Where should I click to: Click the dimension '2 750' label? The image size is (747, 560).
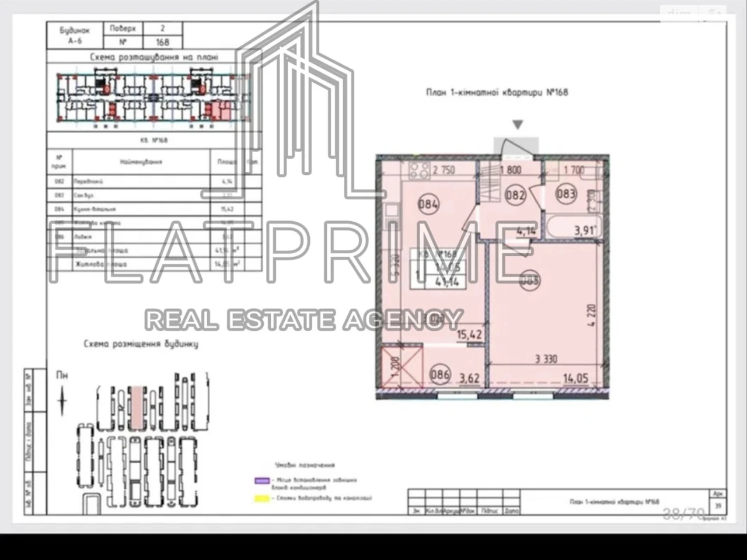coord(444,170)
